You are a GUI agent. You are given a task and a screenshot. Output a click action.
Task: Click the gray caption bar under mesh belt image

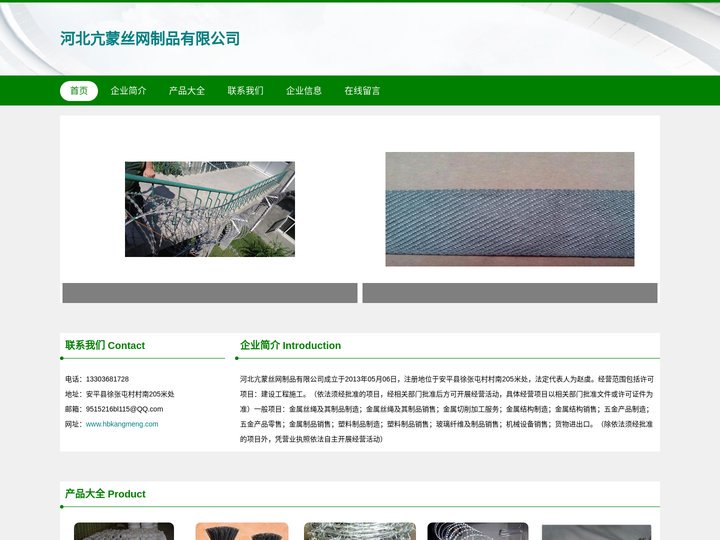pos(510,293)
